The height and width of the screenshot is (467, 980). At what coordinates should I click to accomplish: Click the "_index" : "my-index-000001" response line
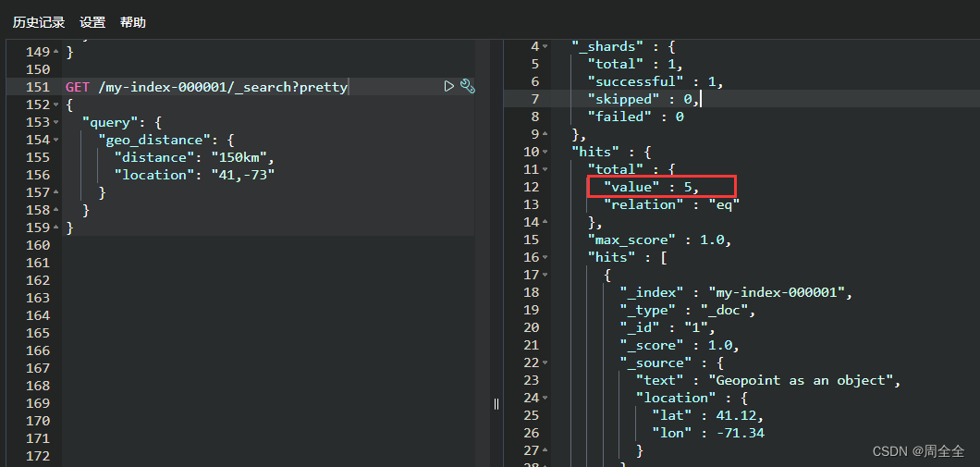click(736, 292)
